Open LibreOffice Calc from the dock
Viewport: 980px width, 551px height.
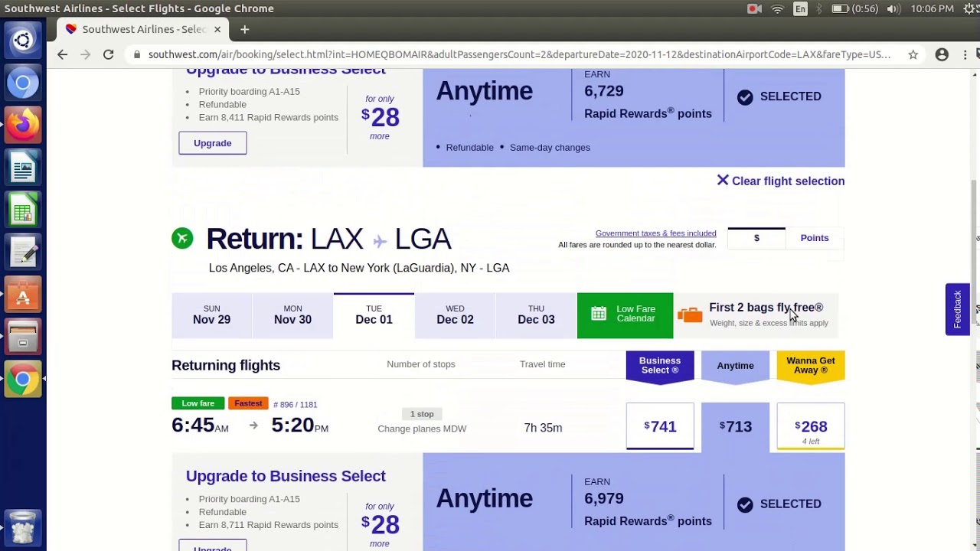pos(23,210)
